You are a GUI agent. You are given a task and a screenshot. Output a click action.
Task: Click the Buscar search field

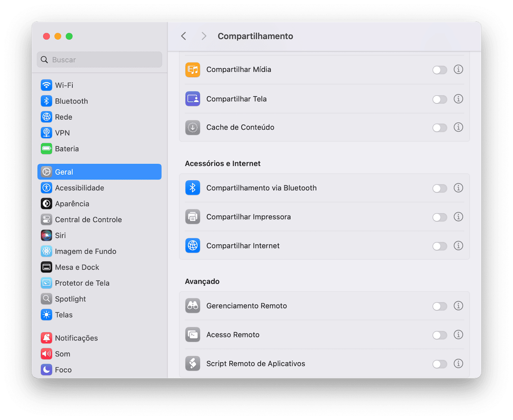100,60
